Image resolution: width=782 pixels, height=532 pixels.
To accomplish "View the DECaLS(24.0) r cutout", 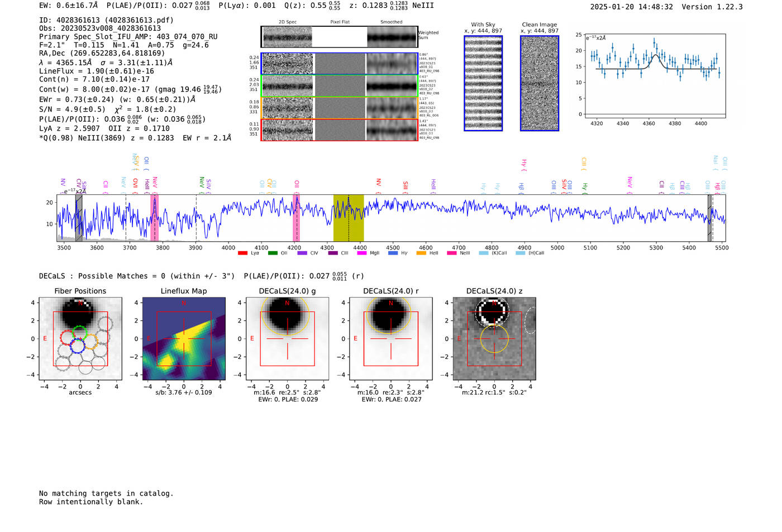I will pyautogui.click(x=391, y=339).
